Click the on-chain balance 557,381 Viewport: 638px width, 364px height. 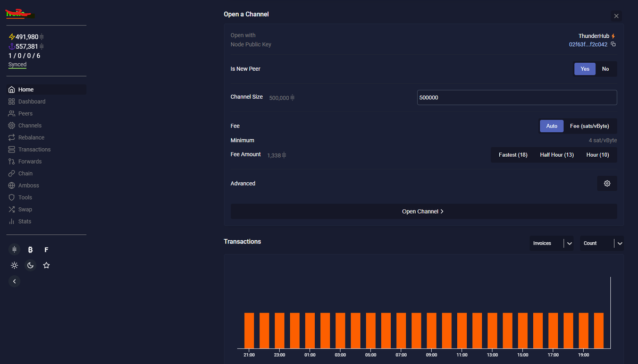pos(27,46)
